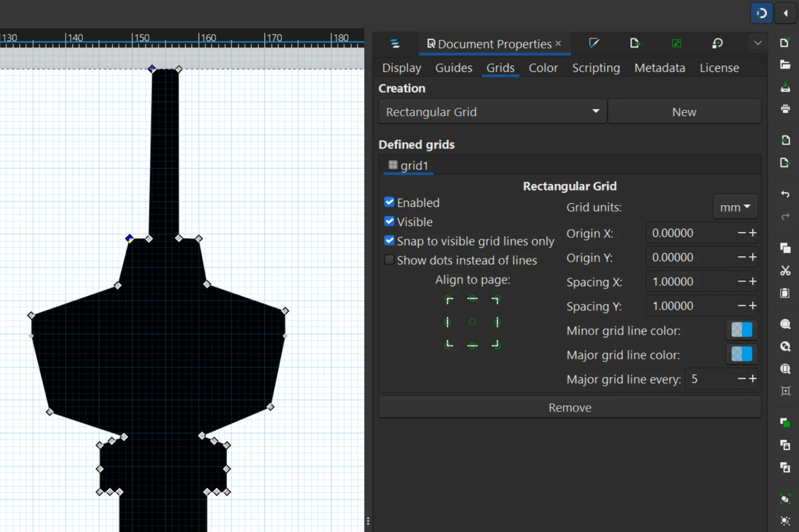The height and width of the screenshot is (532, 799).
Task: Uncheck the Visible grid checkbox
Action: click(x=389, y=222)
